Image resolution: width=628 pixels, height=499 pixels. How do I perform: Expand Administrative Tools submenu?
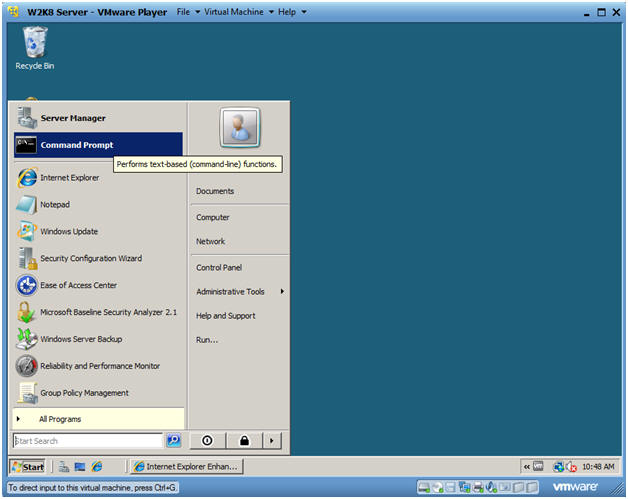[240, 292]
